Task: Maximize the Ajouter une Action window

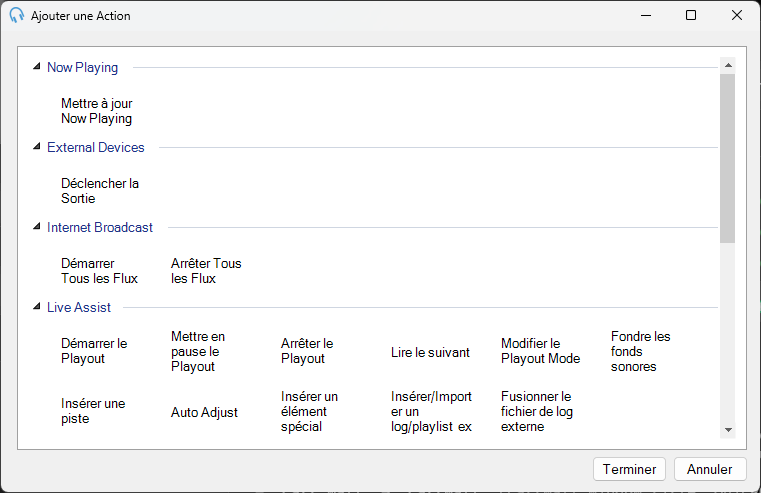Action: pyautogui.click(x=691, y=16)
